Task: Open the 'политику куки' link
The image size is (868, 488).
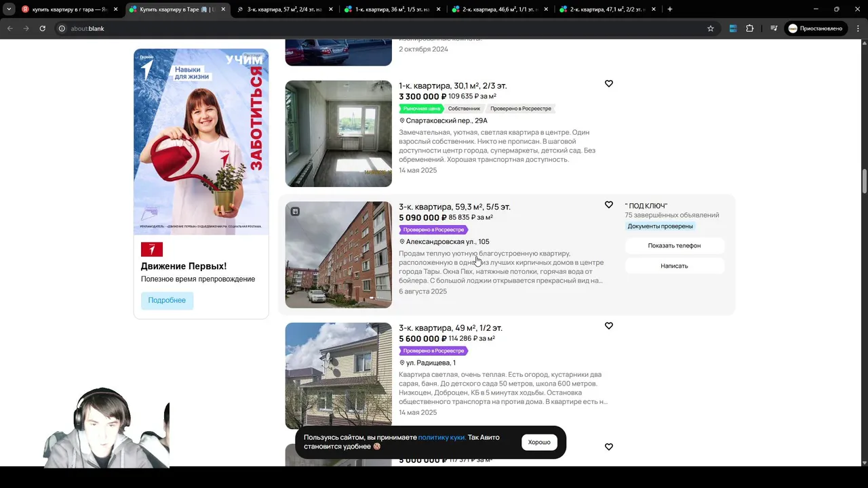Action: tap(442, 438)
